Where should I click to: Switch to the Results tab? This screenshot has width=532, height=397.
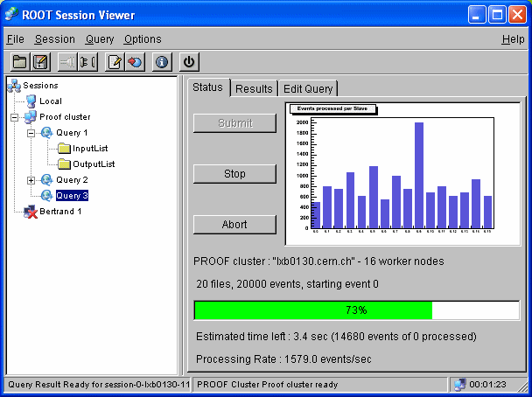pos(254,88)
